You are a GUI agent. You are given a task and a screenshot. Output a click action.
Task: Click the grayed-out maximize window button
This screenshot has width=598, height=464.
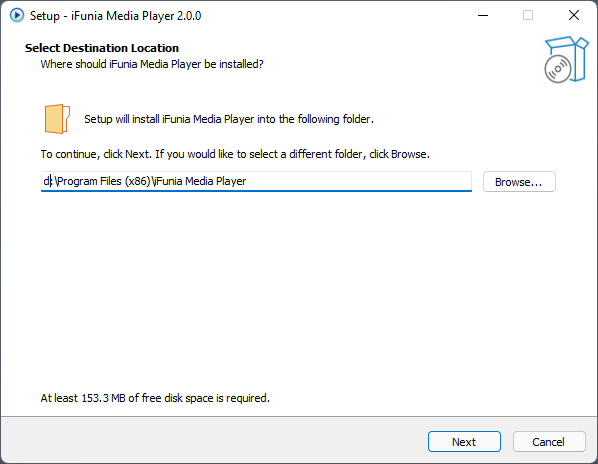click(x=528, y=16)
